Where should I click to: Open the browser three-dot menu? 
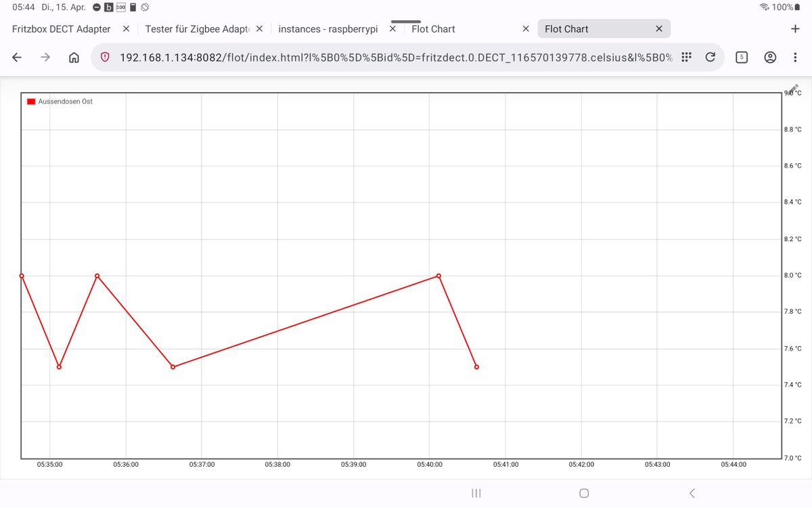[795, 58]
